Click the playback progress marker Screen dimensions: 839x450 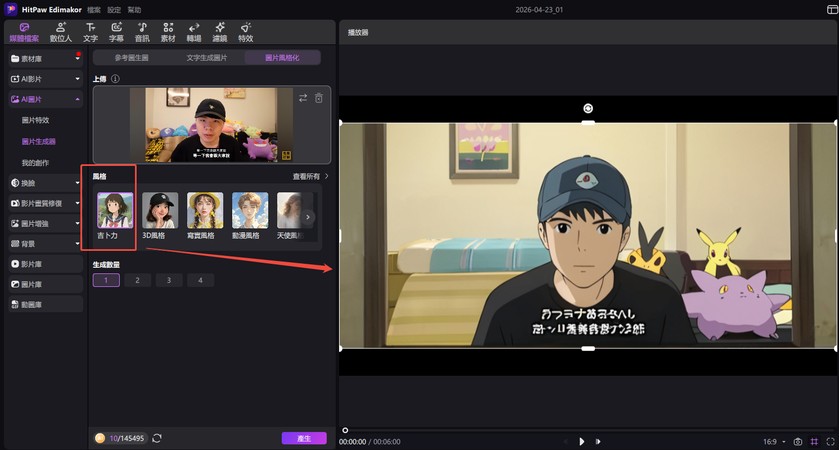[x=345, y=430]
